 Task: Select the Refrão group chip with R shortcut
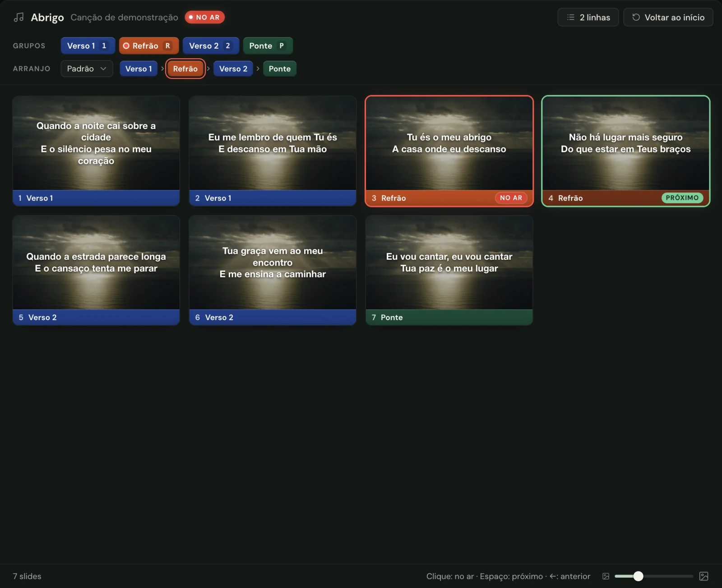[149, 46]
